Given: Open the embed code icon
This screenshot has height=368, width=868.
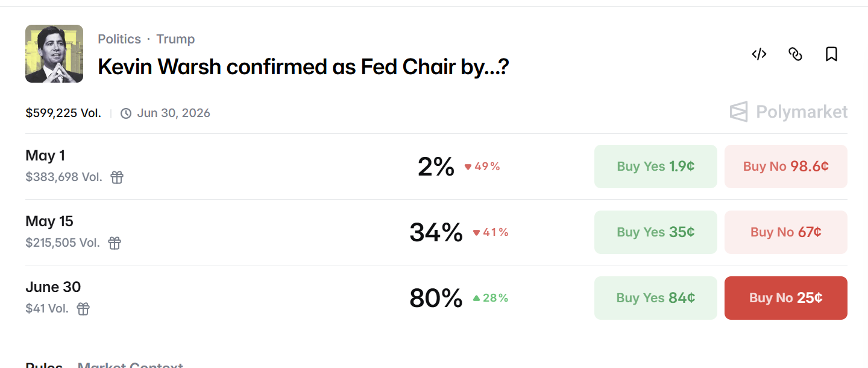Looking at the screenshot, I should [x=759, y=54].
